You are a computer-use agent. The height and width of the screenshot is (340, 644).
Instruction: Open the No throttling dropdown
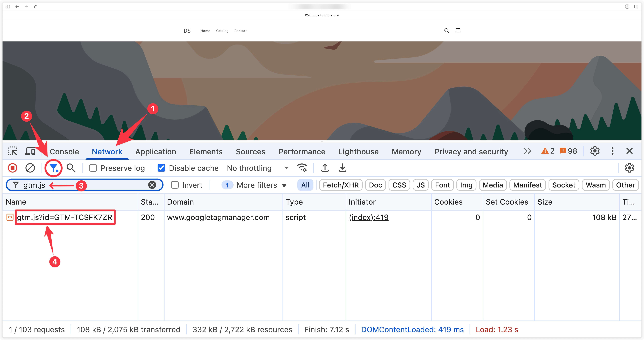[x=258, y=168]
